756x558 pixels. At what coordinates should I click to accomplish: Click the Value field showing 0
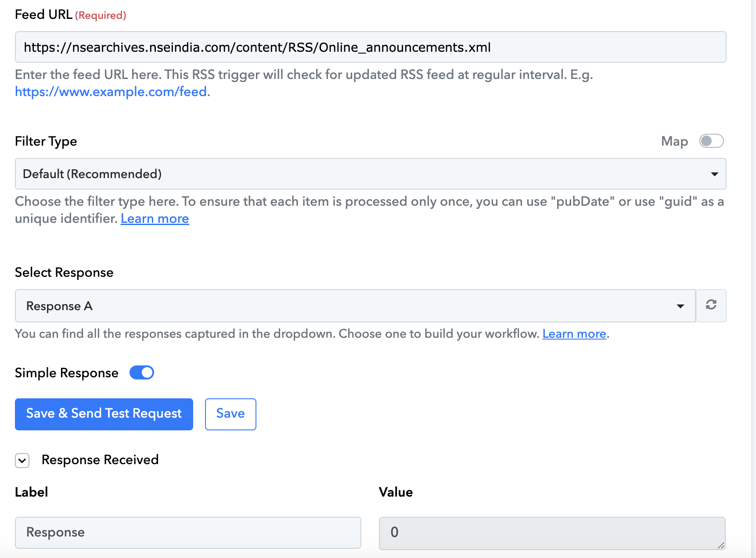click(x=552, y=533)
